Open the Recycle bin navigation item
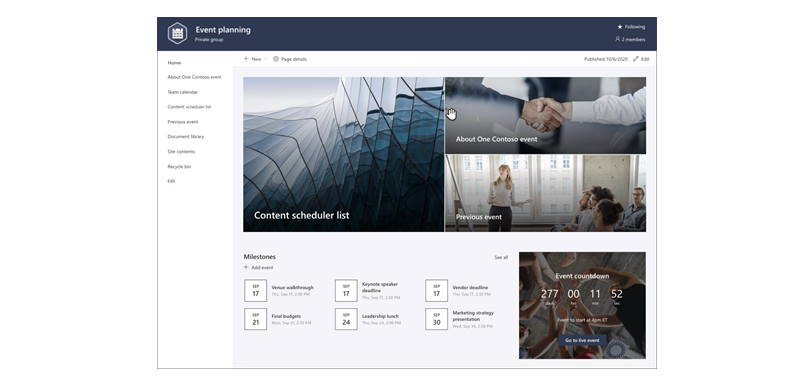 179,167
